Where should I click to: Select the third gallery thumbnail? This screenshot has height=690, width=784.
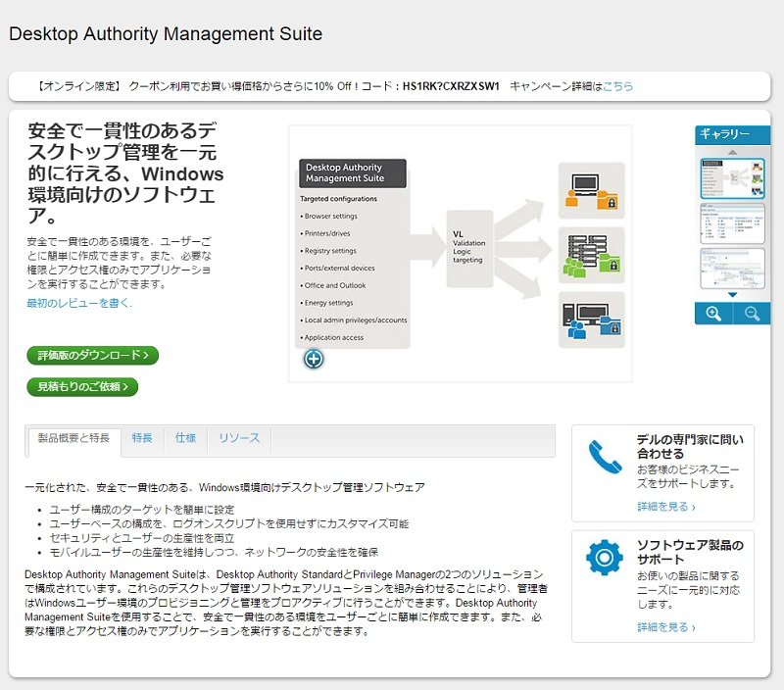tap(732, 269)
